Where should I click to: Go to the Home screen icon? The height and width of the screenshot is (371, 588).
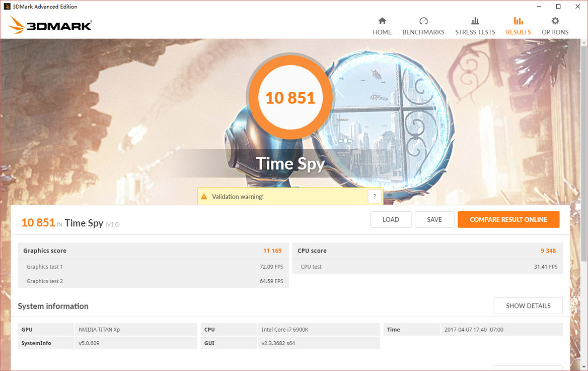pyautogui.click(x=382, y=21)
